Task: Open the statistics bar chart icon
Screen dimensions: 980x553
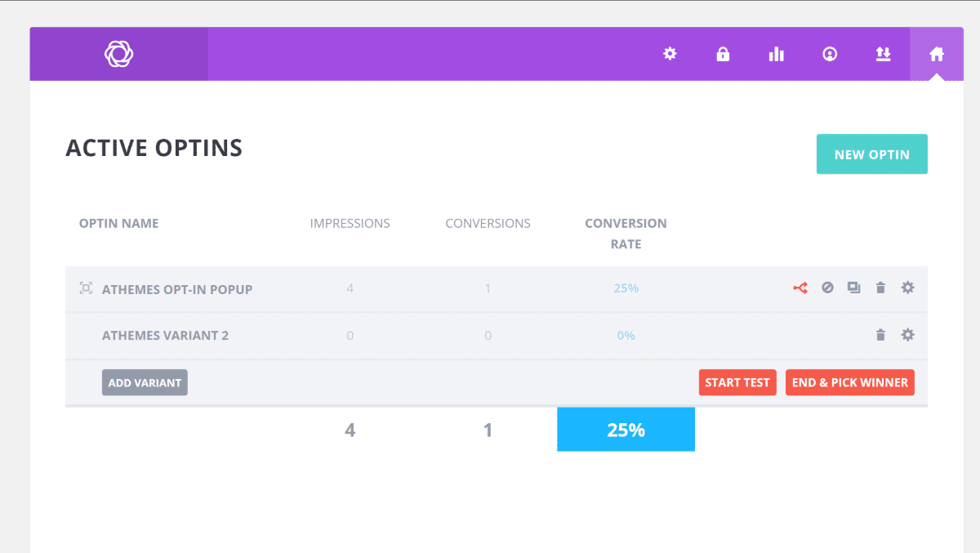Action: (x=776, y=54)
